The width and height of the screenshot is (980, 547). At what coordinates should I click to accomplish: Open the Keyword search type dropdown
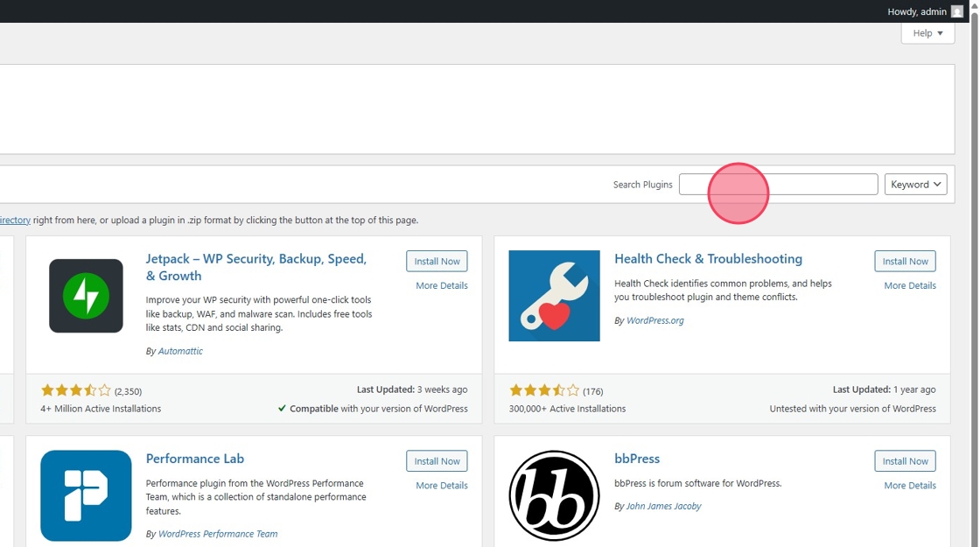pos(915,185)
